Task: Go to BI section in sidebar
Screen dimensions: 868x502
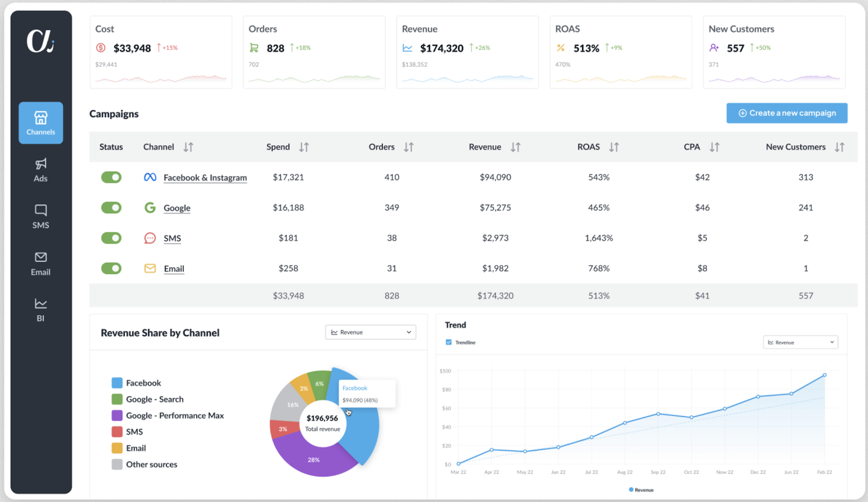Action: coord(41,310)
